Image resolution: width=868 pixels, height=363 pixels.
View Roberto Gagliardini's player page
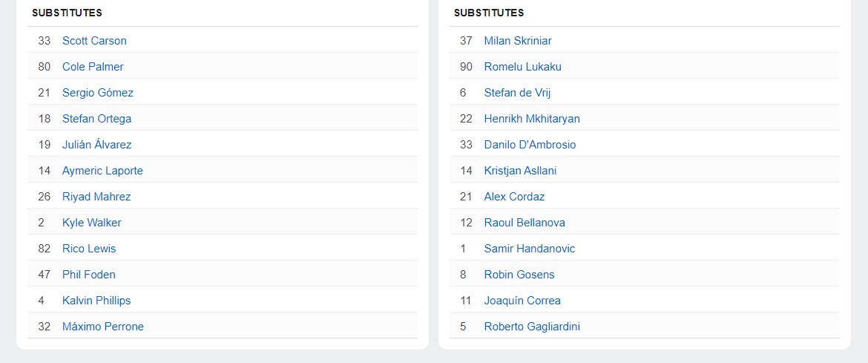click(532, 327)
